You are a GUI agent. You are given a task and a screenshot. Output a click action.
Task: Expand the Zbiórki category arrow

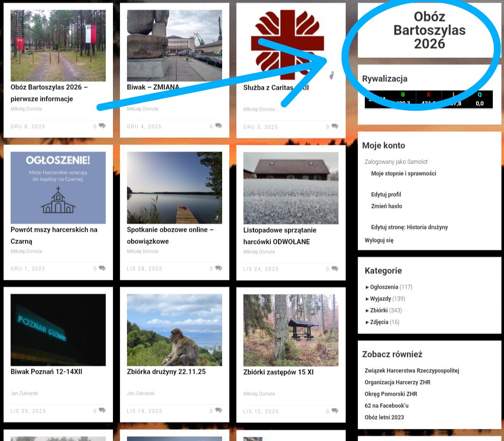point(367,310)
